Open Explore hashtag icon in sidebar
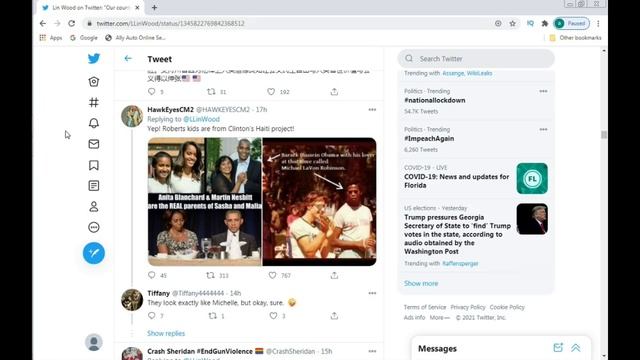 click(93, 102)
